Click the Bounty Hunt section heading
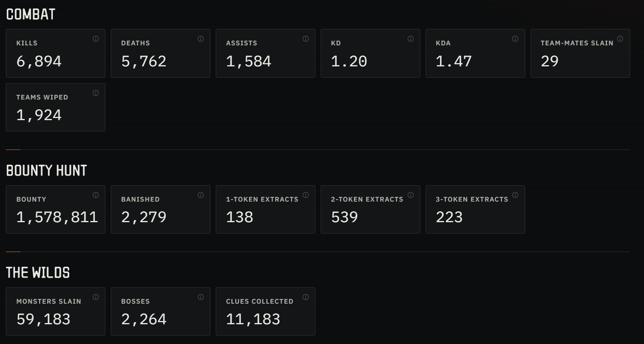The width and height of the screenshot is (644, 344). [47, 170]
